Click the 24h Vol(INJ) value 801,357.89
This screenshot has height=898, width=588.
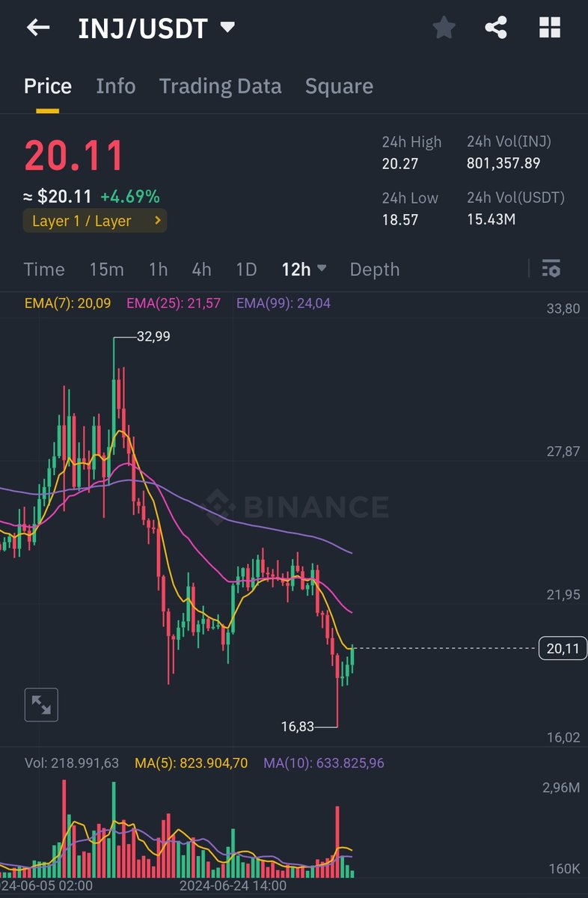pos(503,163)
